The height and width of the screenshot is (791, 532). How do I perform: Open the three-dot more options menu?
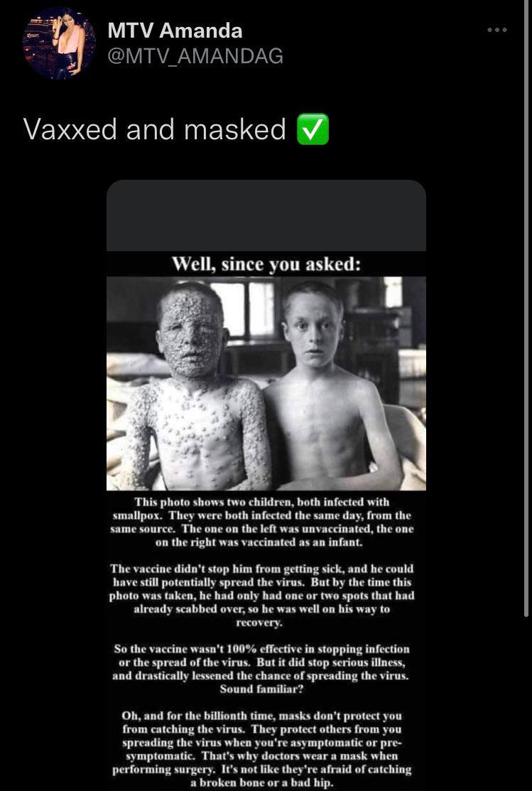[496, 31]
